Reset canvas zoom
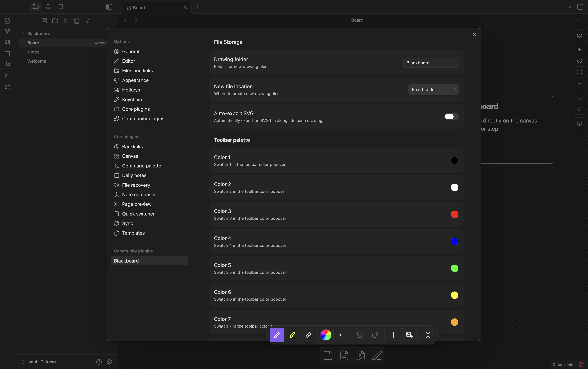The width and height of the screenshot is (588, 369). click(579, 61)
